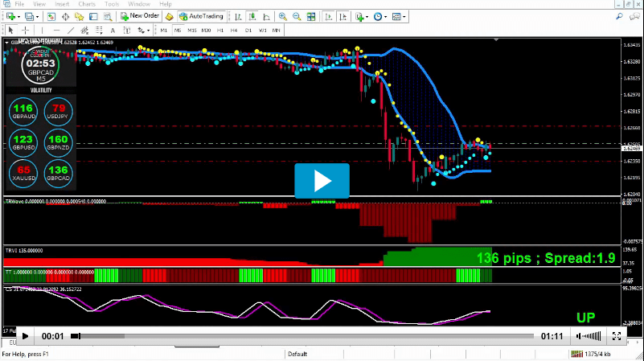This screenshot has height=361, width=644.
Task: Zoom in on the chart
Action: 282,17
